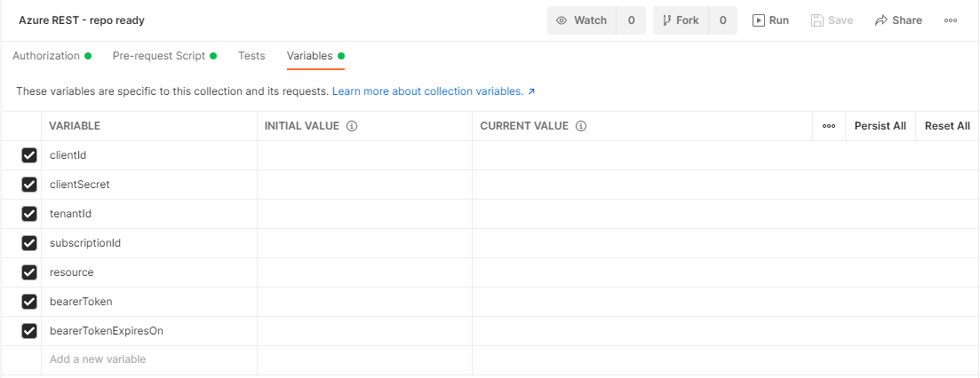Click Add a new variable field

pos(148,360)
